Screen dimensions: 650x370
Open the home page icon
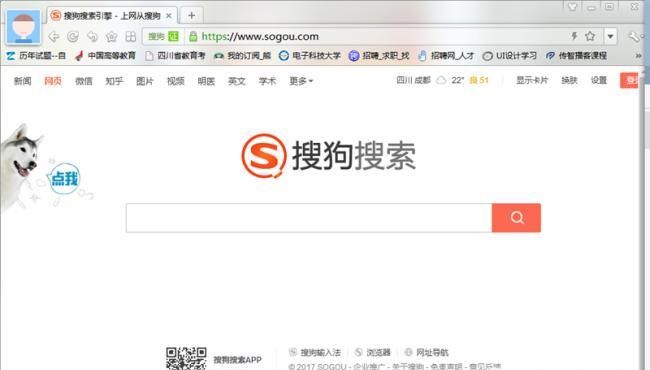point(112,36)
